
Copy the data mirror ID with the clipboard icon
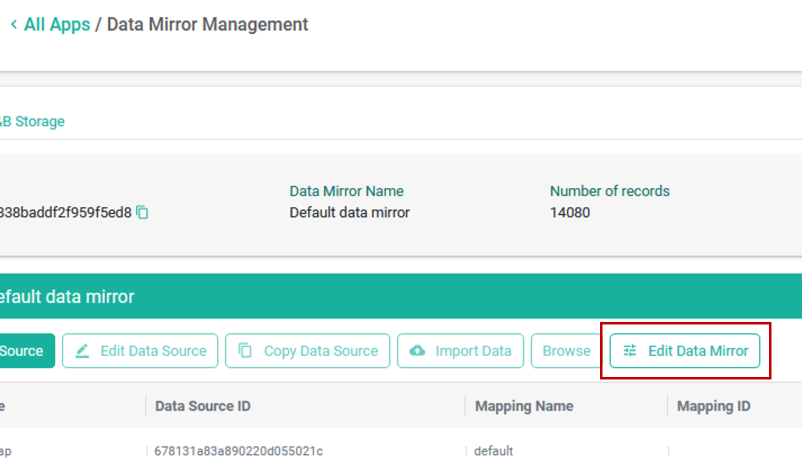pos(142,212)
